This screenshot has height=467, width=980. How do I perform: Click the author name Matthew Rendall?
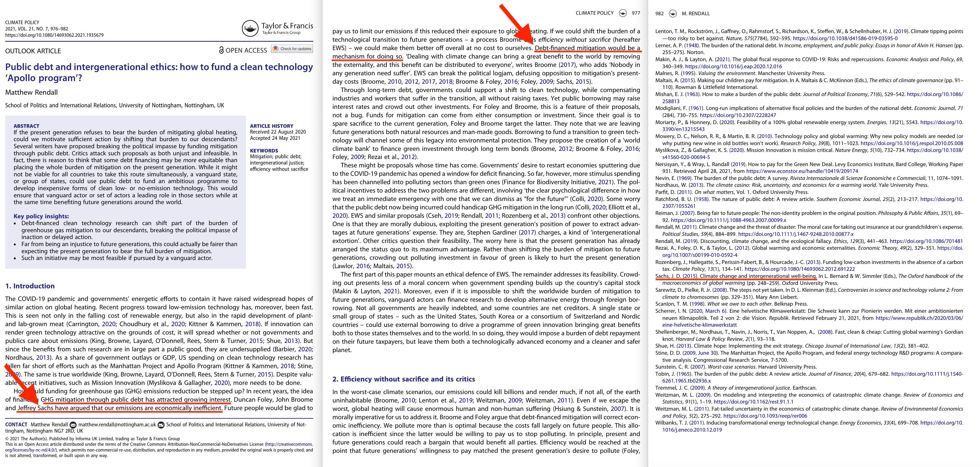(x=32, y=92)
